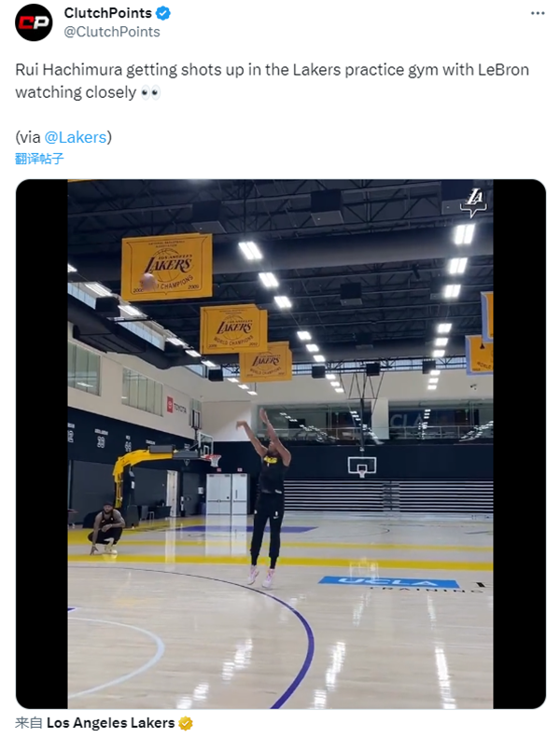
Task: Open the @ClutchPoints handle link
Action: [111, 32]
